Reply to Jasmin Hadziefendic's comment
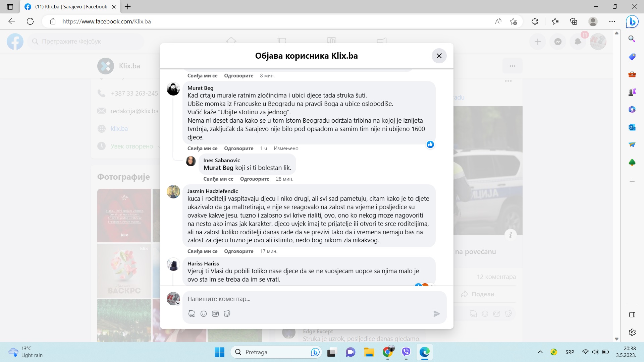Viewport: 644px width, 362px height. click(239, 251)
